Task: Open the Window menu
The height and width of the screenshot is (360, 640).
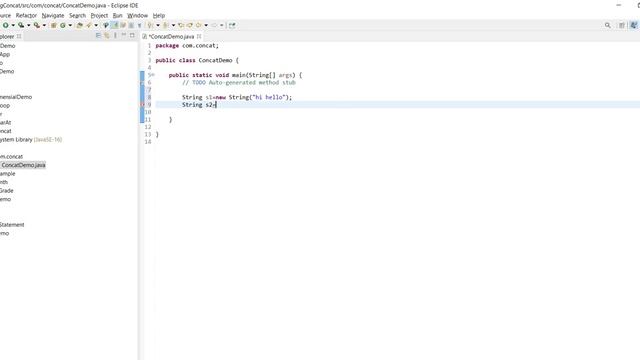Action: (x=137, y=16)
